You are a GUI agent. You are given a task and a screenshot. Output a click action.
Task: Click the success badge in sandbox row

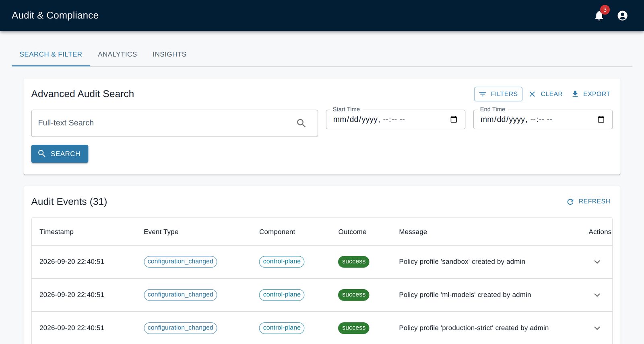354,262
